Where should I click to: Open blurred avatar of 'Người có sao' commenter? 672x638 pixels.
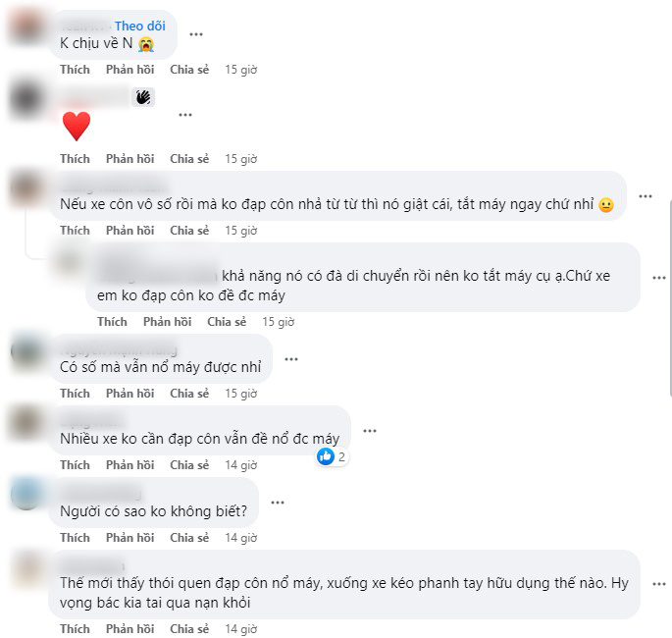click(x=26, y=494)
